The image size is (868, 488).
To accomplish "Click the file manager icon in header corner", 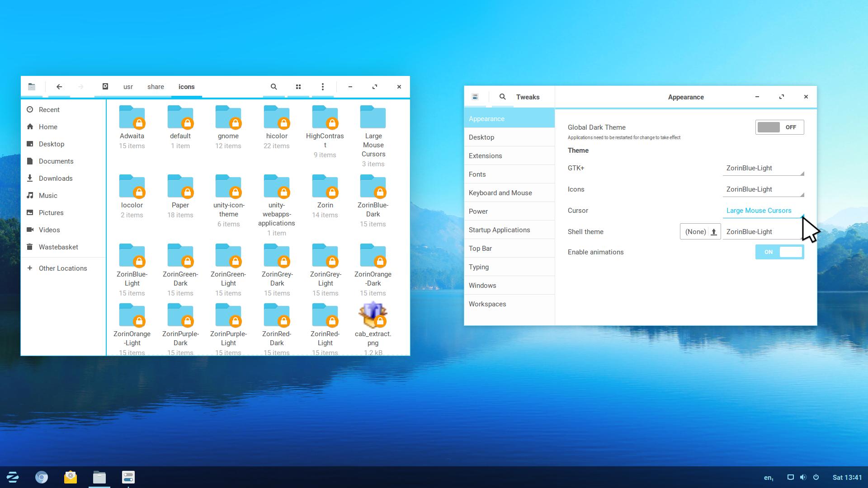I will (32, 87).
